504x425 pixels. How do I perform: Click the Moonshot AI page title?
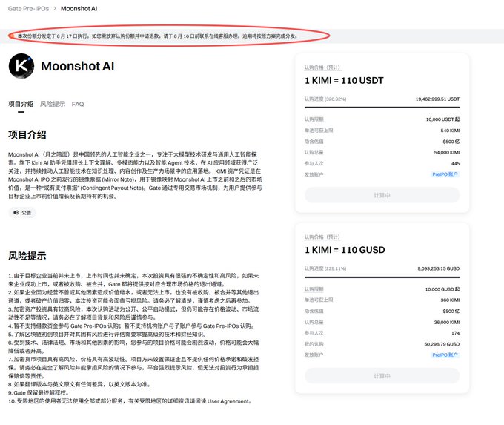[x=78, y=66]
